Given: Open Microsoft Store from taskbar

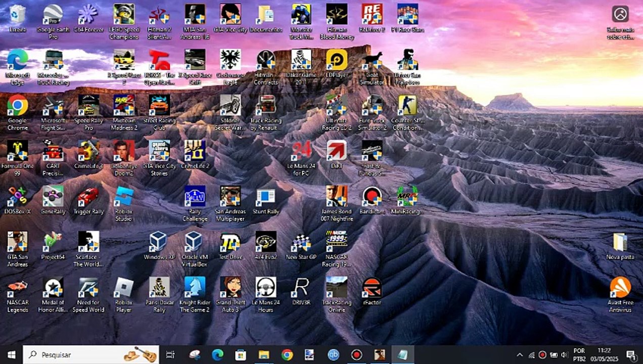Looking at the screenshot, I should 241,354.
